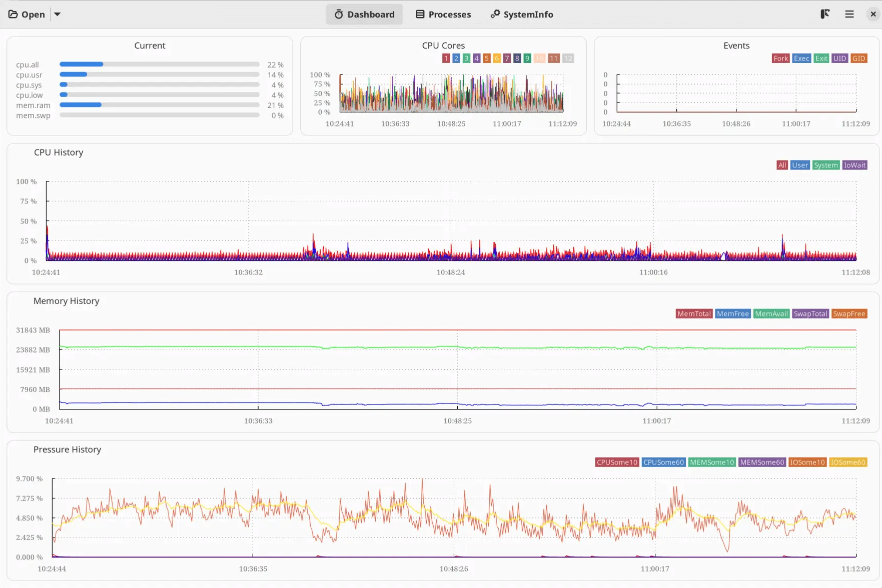Toggle the IOSome10 pressure series
The height and width of the screenshot is (588, 882).
(x=807, y=462)
